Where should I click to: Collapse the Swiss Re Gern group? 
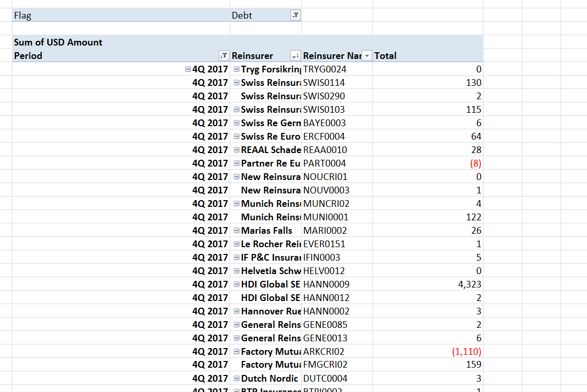[x=236, y=123]
